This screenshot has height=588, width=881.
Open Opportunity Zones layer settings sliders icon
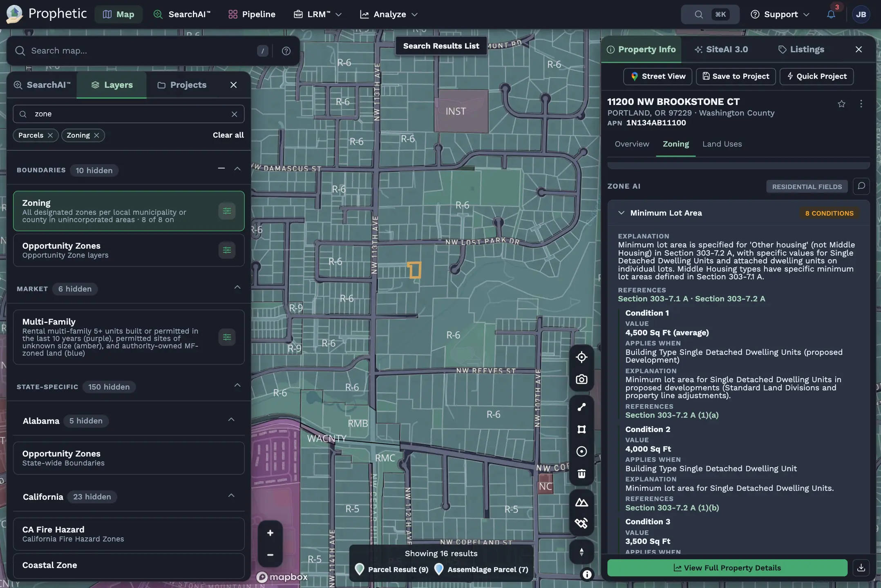pyautogui.click(x=227, y=250)
